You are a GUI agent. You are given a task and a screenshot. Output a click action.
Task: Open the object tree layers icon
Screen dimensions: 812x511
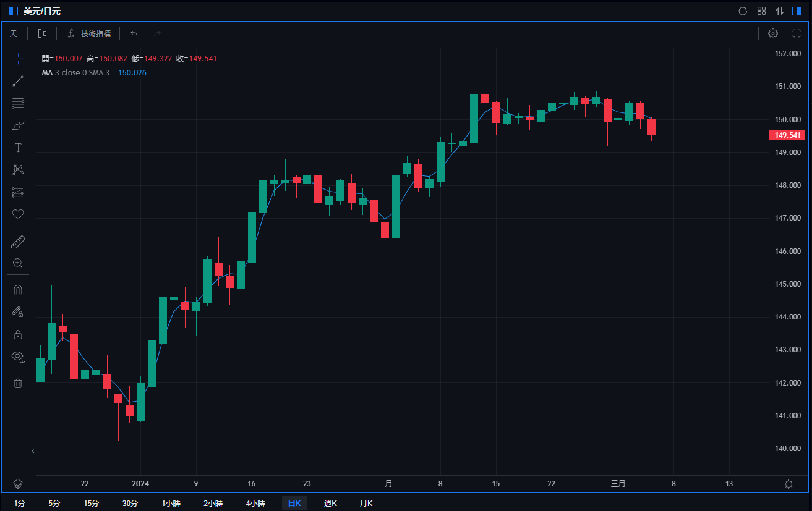[18, 484]
